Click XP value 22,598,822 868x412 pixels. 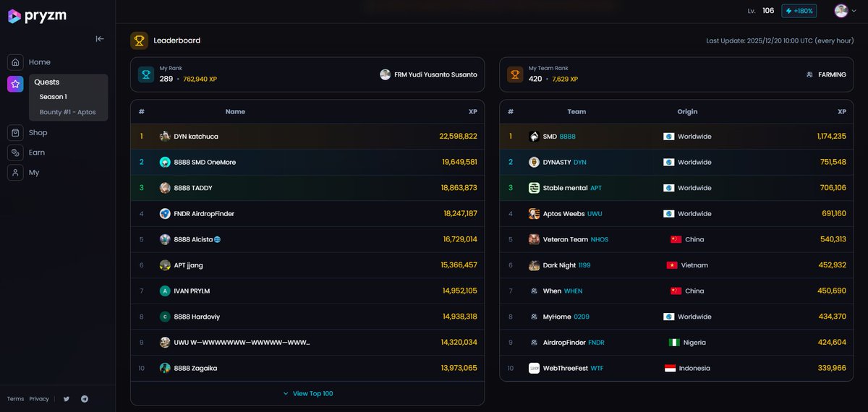[x=458, y=137]
